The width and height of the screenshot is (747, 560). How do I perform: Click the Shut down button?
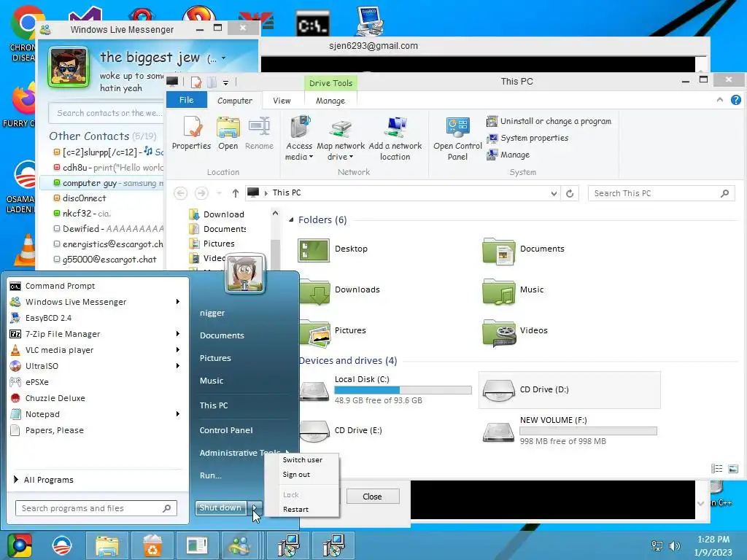pyautogui.click(x=220, y=508)
